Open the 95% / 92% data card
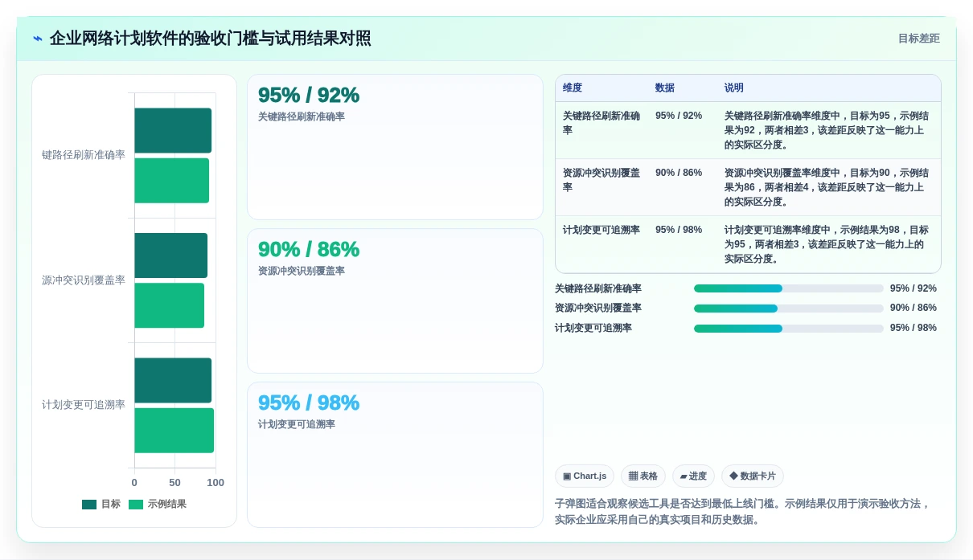This screenshot has height=560, width=973. tap(395, 147)
